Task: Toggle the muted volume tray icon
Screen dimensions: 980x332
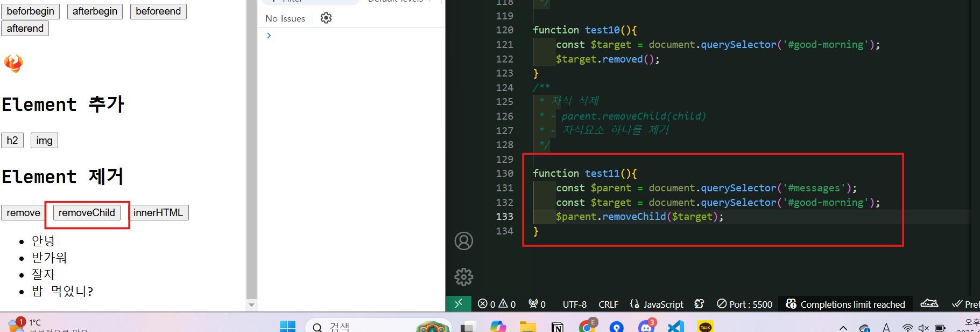Action: [x=924, y=328]
